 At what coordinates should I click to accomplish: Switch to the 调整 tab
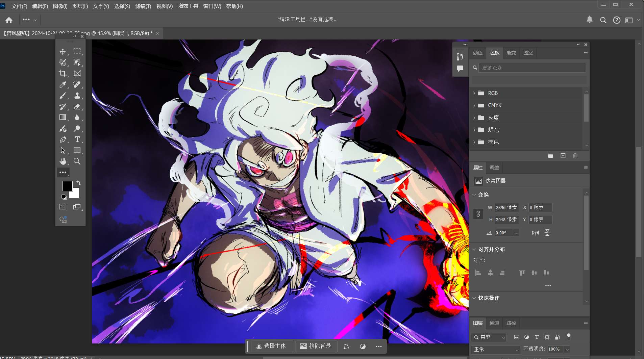[x=494, y=168]
